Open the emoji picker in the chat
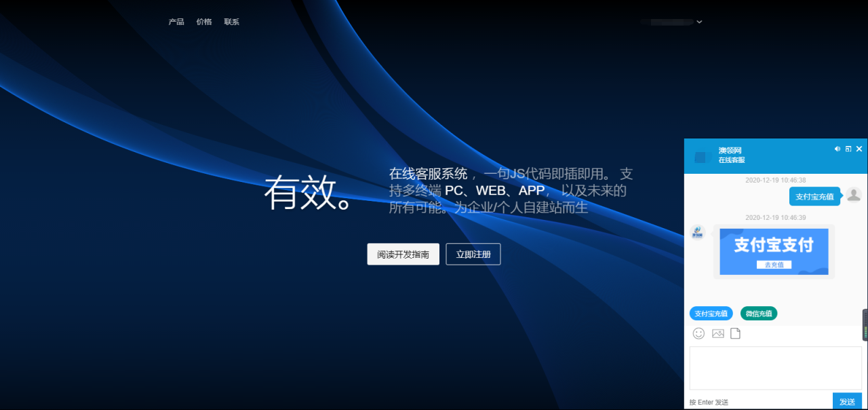 (698, 333)
